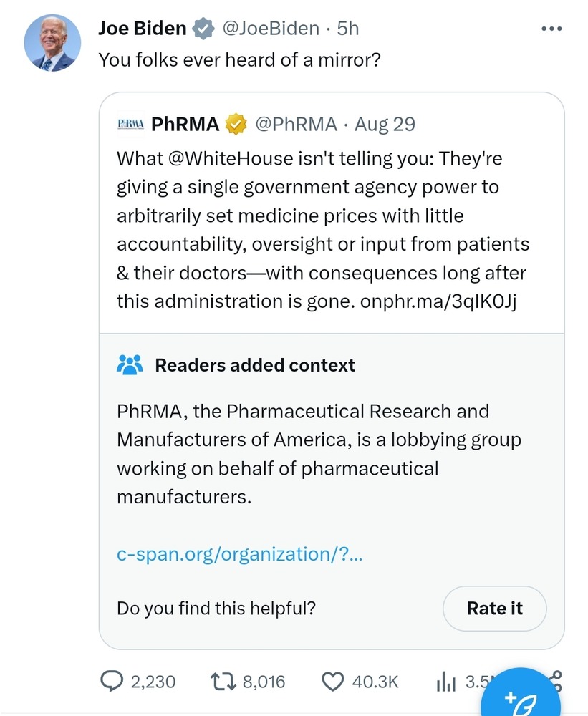Click Joe Biden's profile avatar
Image resolution: width=588 pixels, height=716 pixels.
(x=52, y=42)
